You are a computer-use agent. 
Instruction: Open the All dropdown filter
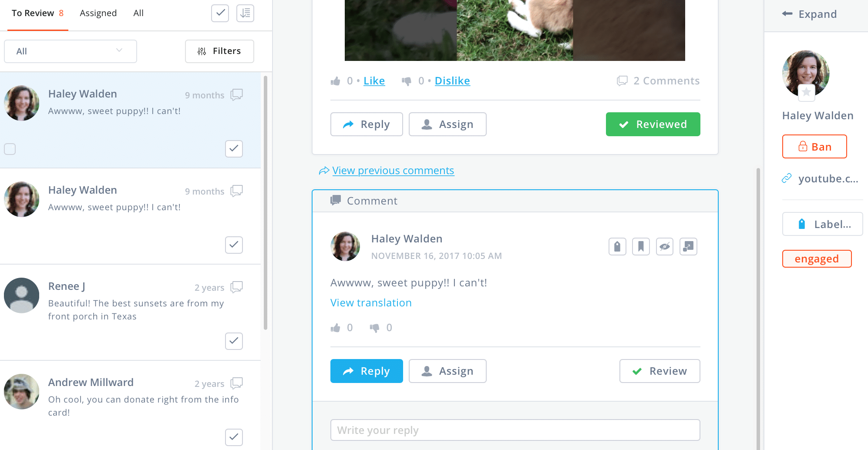(x=70, y=51)
